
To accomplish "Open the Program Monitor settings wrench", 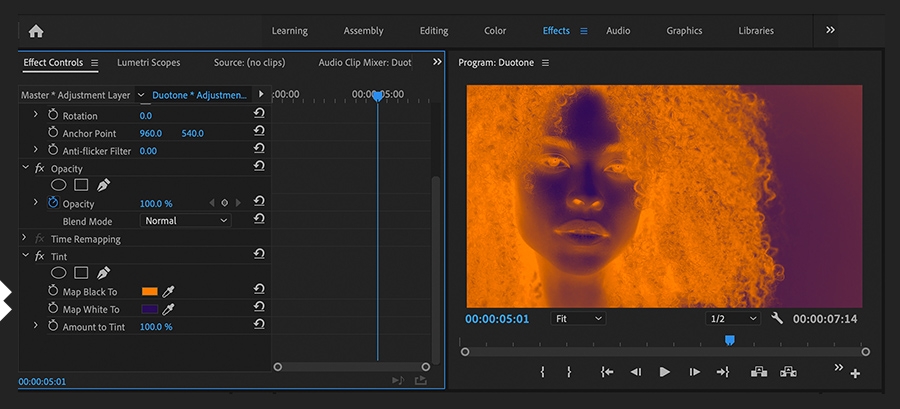I will (x=777, y=318).
